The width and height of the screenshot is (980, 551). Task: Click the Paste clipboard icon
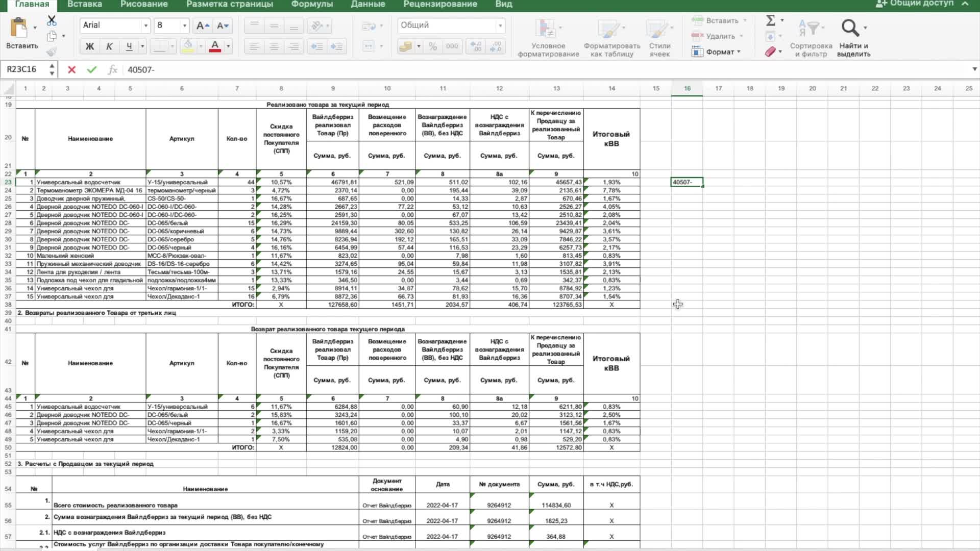[19, 28]
